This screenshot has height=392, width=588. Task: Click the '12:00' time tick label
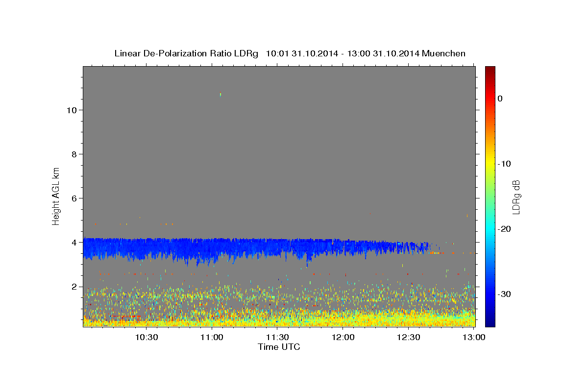pyautogui.click(x=343, y=337)
